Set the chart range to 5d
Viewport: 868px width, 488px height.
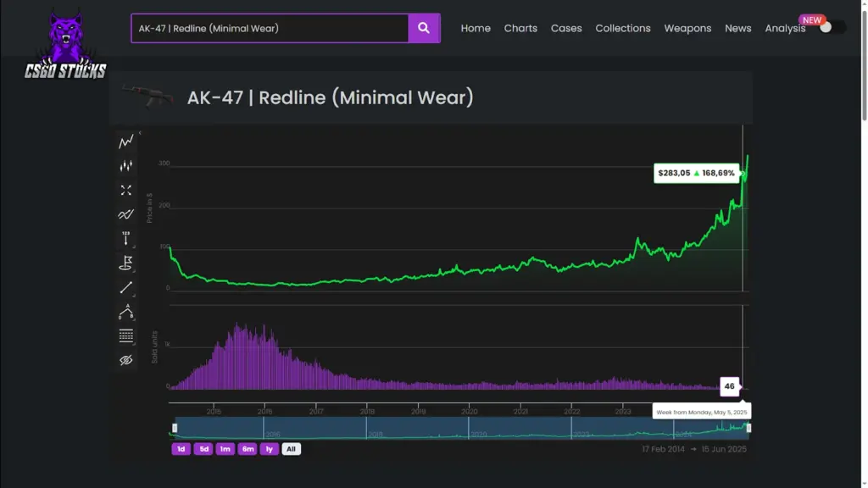tap(203, 449)
